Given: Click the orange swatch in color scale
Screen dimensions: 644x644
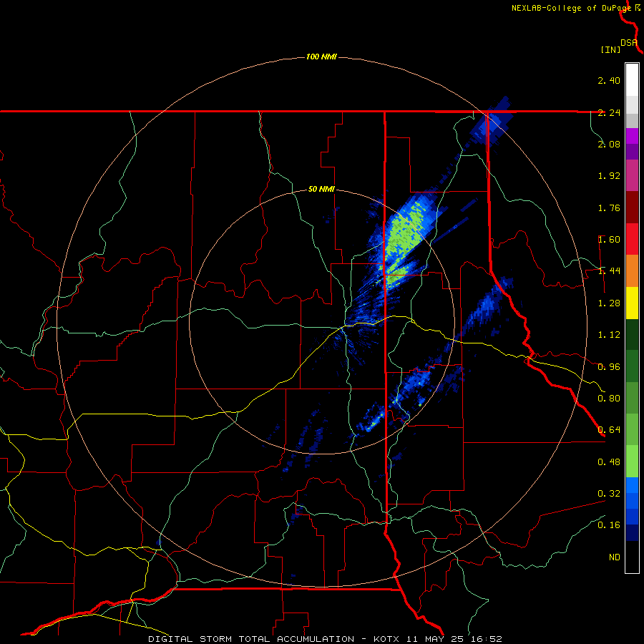Looking at the screenshot, I should (632, 271).
